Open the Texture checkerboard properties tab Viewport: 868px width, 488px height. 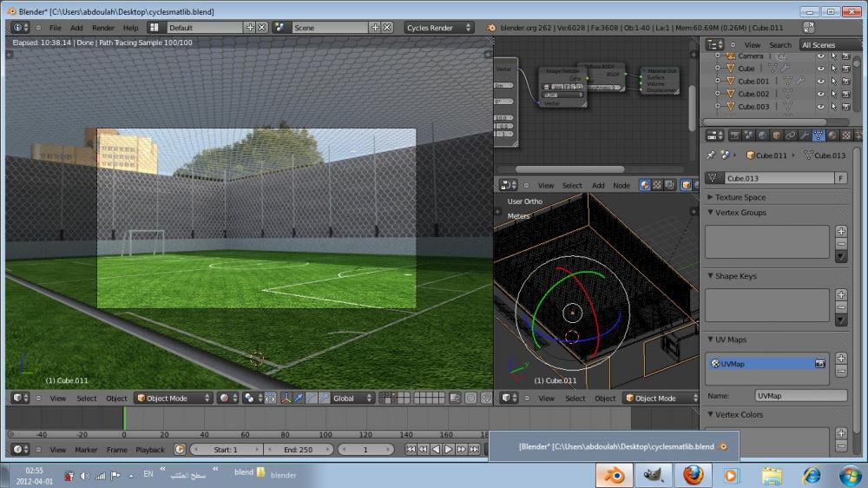tap(845, 135)
